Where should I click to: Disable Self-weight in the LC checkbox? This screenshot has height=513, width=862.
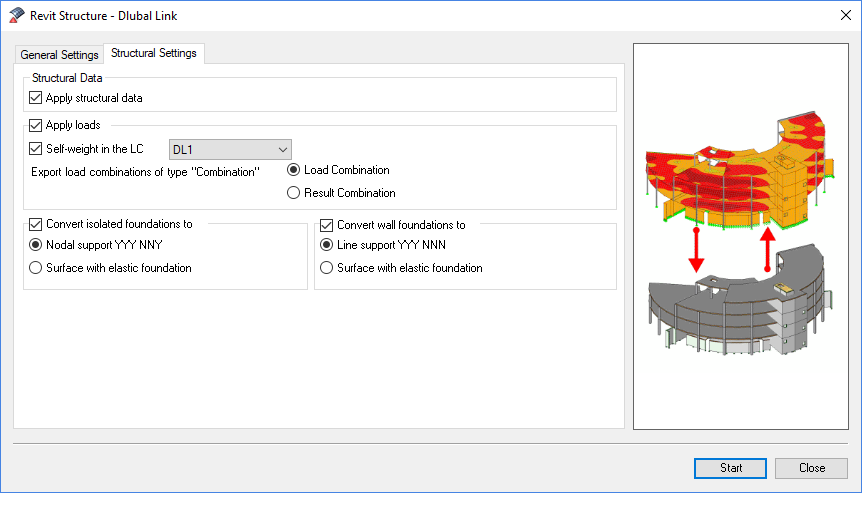point(37,149)
